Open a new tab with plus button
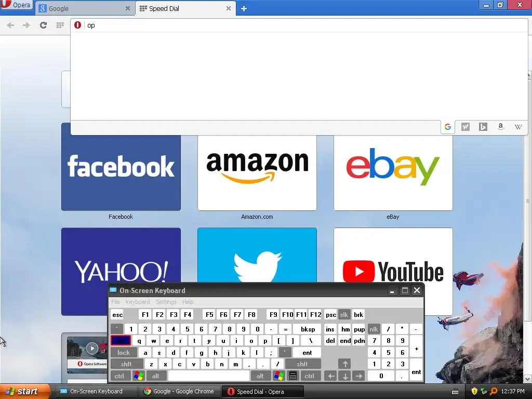 point(244,9)
